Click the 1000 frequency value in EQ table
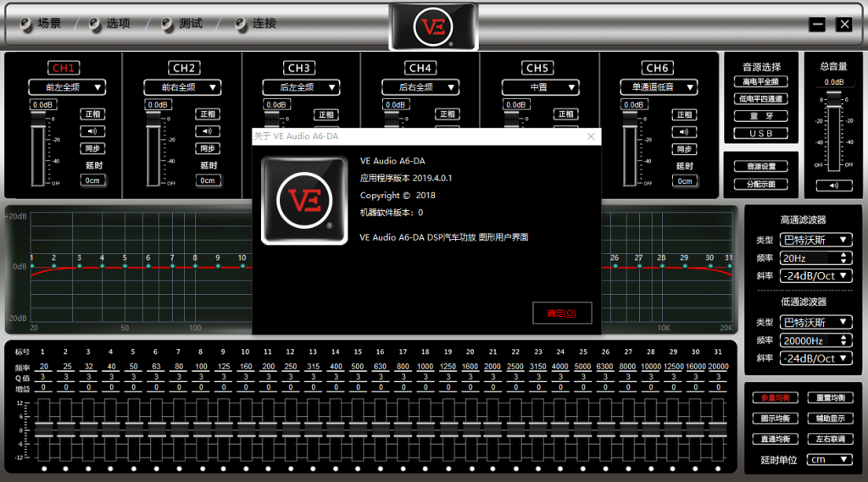Viewport: 868px width, 482px height. (426, 366)
